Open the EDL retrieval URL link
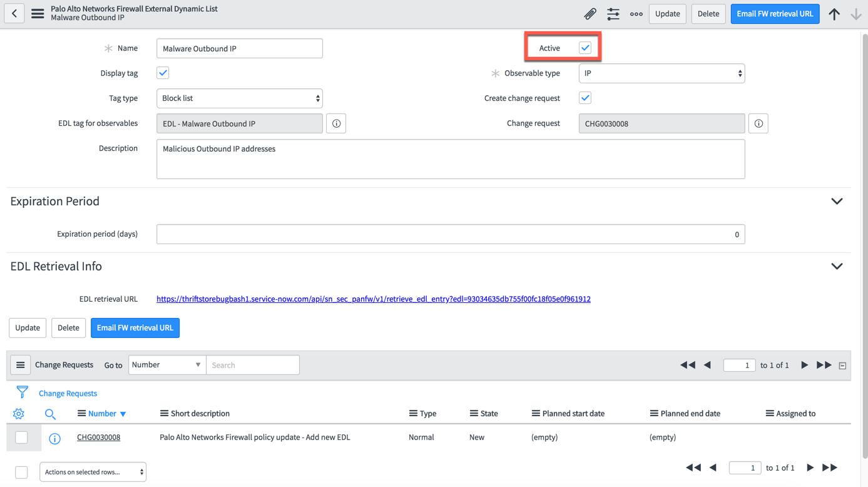This screenshot has width=868, height=487. [374, 299]
